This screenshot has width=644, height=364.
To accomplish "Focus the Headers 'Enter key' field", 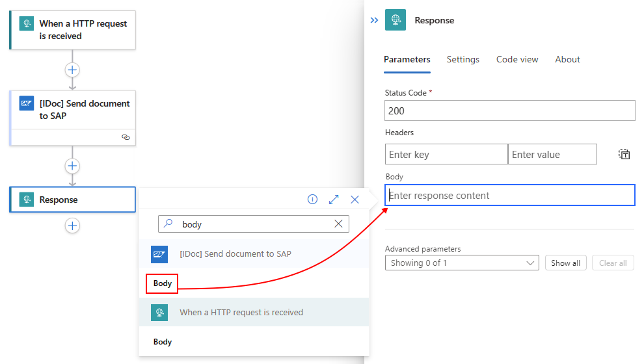I will click(446, 154).
